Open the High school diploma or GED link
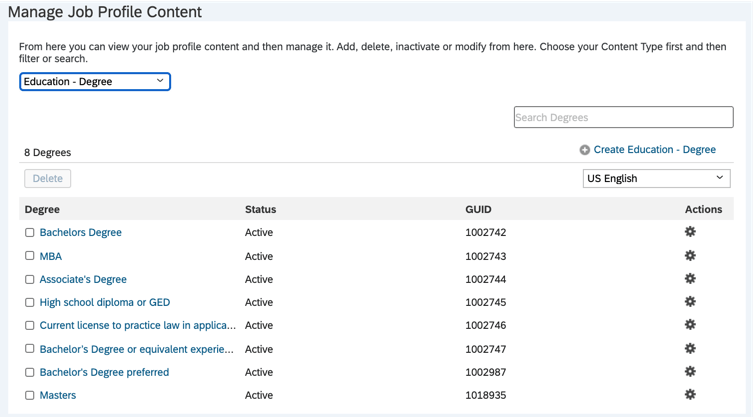This screenshot has height=417, width=754. pyautogui.click(x=105, y=302)
